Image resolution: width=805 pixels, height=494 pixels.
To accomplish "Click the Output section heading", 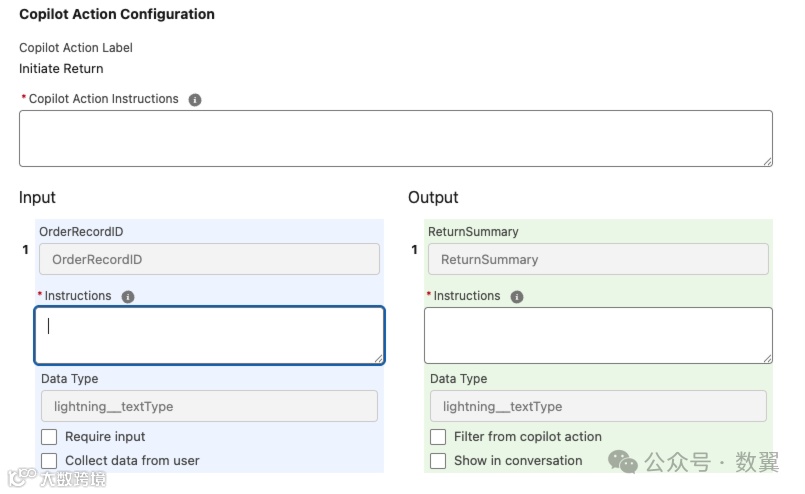I will coord(433,198).
